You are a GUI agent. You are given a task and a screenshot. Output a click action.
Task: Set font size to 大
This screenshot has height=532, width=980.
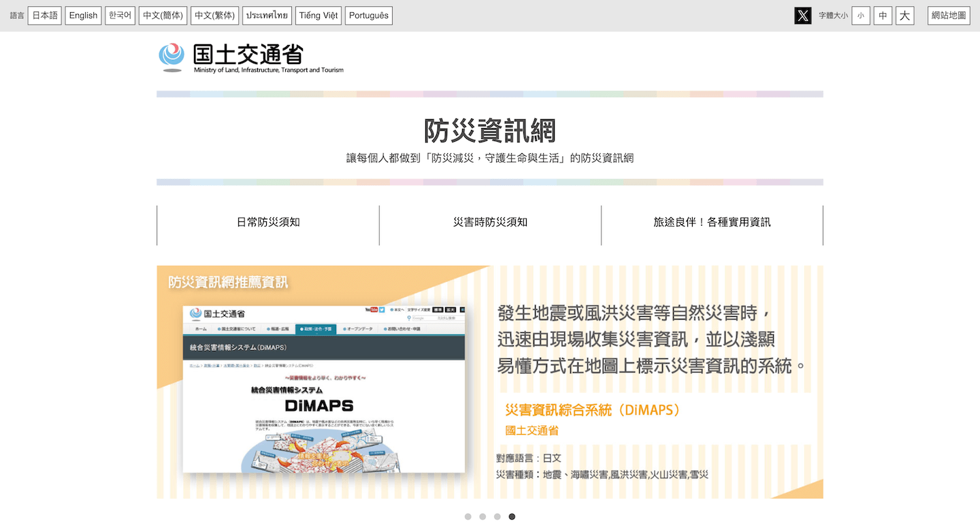(x=904, y=16)
